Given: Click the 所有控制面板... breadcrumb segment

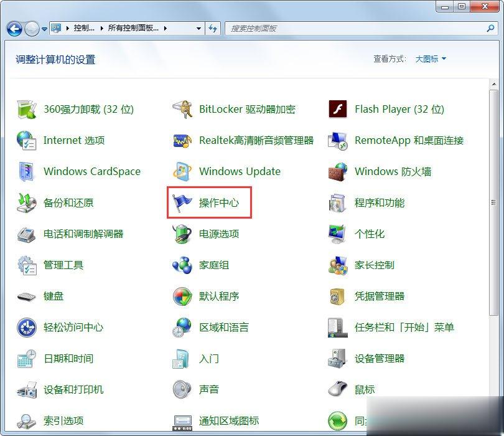Looking at the screenshot, I should 133,28.
